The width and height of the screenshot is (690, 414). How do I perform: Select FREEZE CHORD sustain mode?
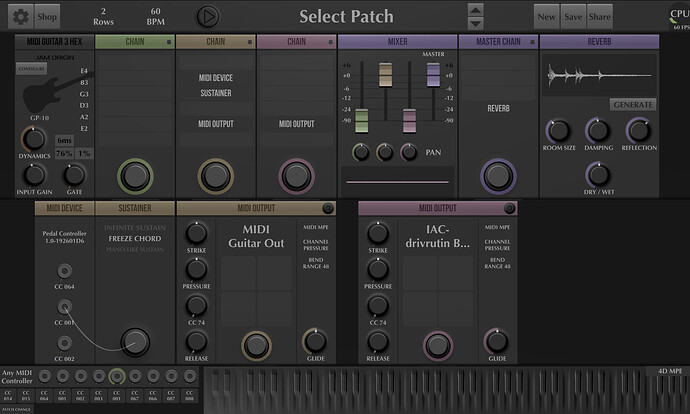pos(135,238)
